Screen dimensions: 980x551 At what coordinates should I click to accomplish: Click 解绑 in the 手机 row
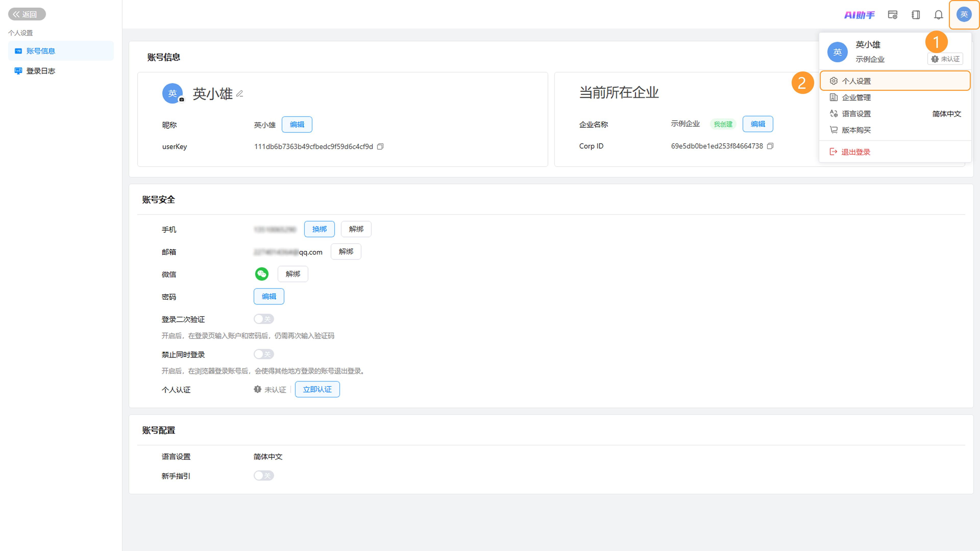tap(356, 229)
